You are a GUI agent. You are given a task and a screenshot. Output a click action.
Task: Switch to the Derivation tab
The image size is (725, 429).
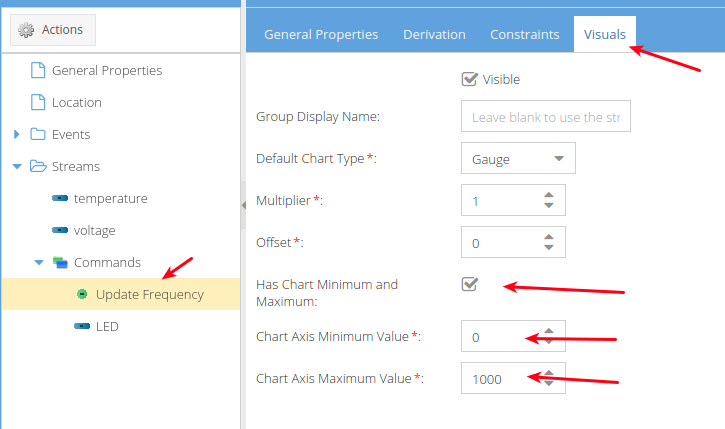[434, 34]
